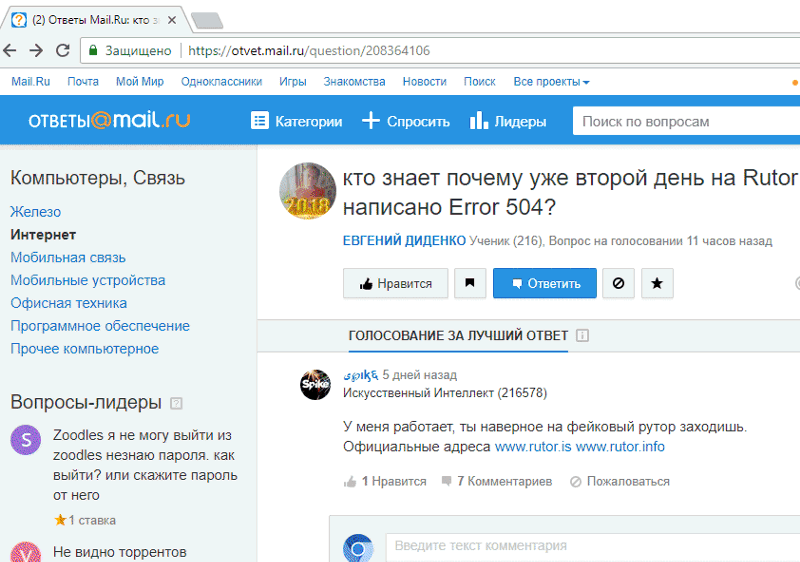Open ЕВГЕНИЙ ДИДЕНКО profile

(x=404, y=241)
